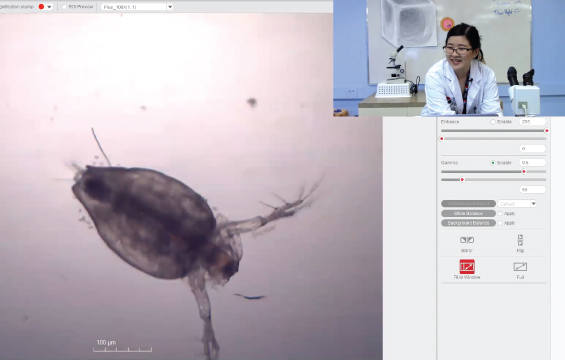The width and height of the screenshot is (565, 360).
Task: Click the White Balance Adjust button
Action: point(468,204)
